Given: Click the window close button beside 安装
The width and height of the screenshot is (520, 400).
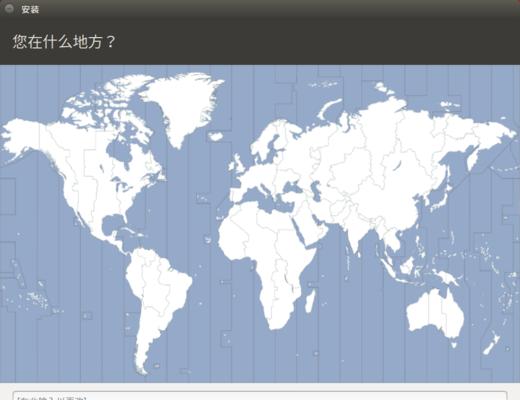Looking at the screenshot, I should tap(9, 8).
